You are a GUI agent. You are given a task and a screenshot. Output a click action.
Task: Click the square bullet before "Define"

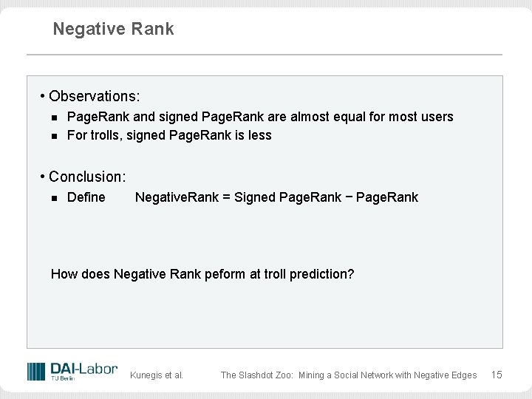coord(54,198)
